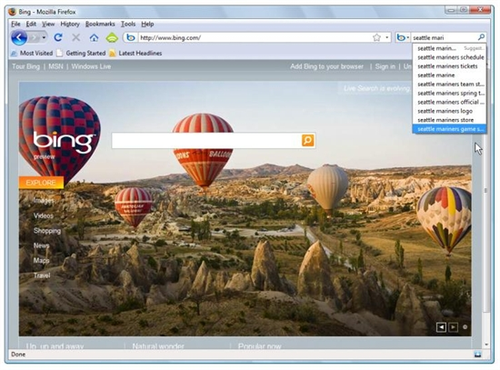
Task: Click the Sign in link
Action: pyautogui.click(x=385, y=67)
